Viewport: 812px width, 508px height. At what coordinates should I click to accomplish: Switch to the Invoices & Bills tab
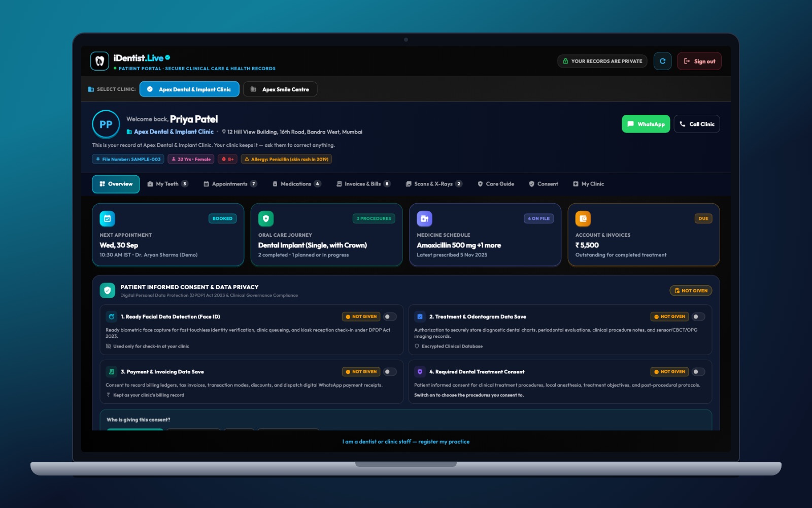tap(363, 184)
